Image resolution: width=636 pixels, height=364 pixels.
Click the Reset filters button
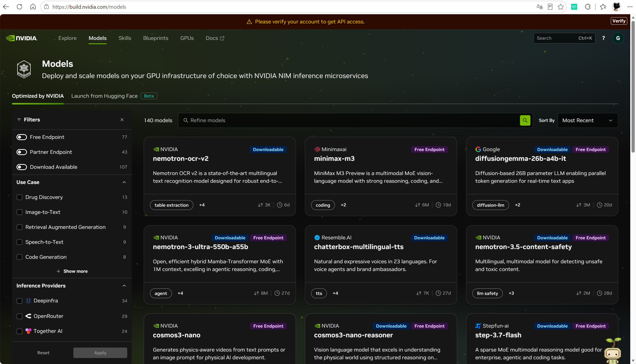pos(43,353)
